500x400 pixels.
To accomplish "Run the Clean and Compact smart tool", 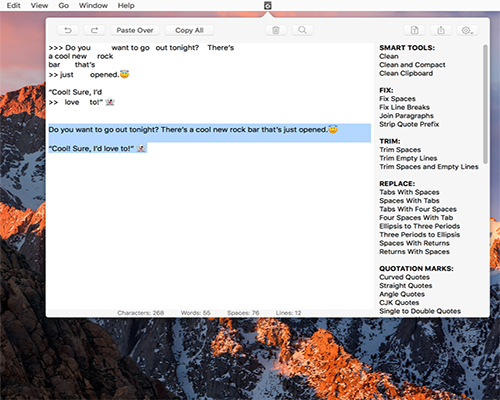I will 412,65.
